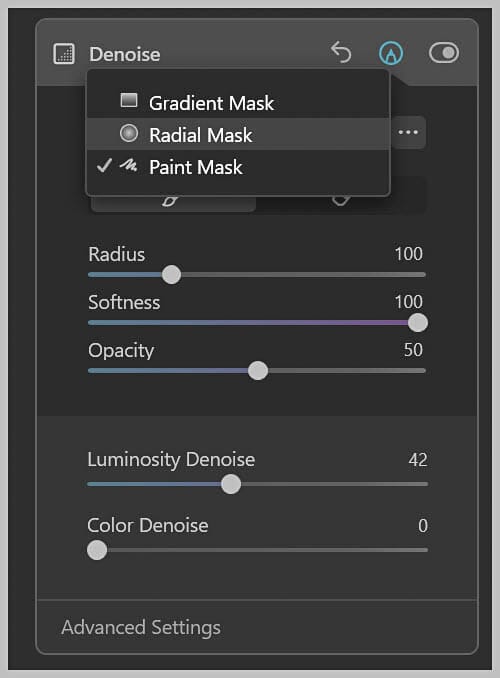Viewport: 500px width, 678px height.
Task: Click the Opacity slider handle
Action: (x=258, y=371)
